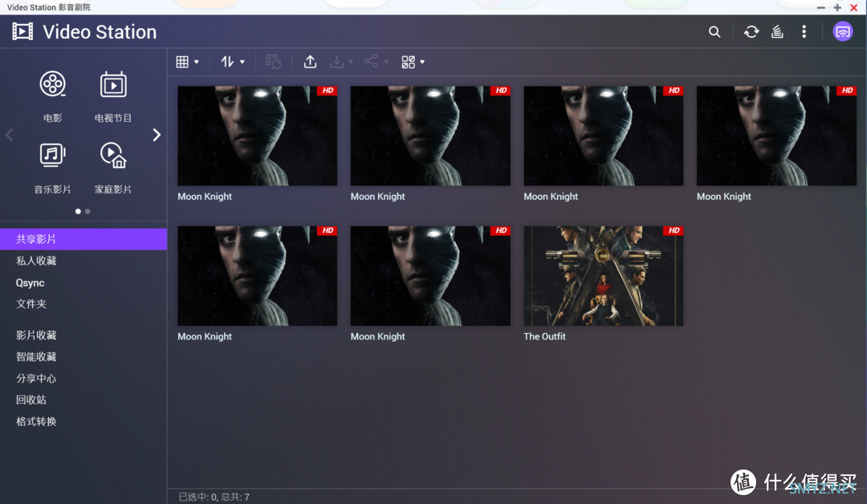This screenshot has width=867, height=504.
Task: Click the title text 'The Outfit'
Action: click(x=544, y=336)
